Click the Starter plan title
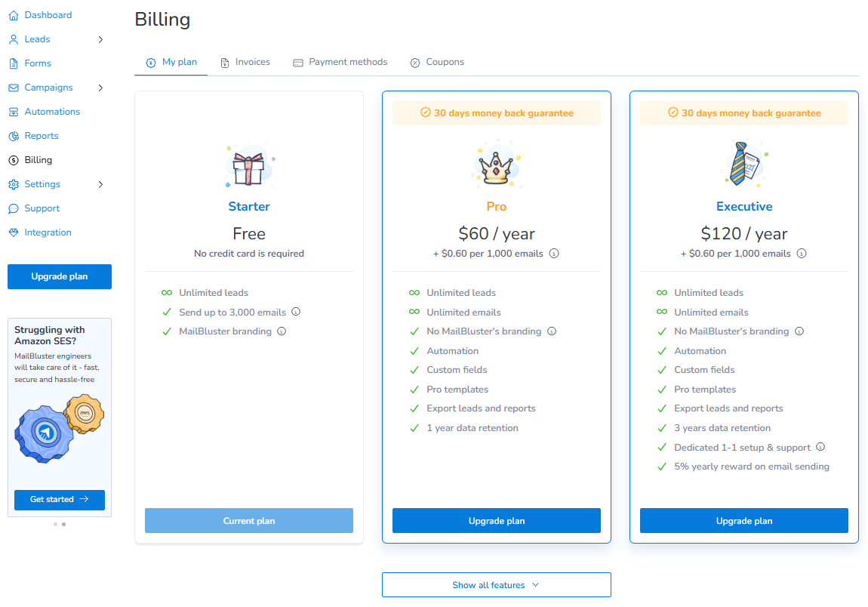Screen dimensions: 868x607 click(x=249, y=207)
